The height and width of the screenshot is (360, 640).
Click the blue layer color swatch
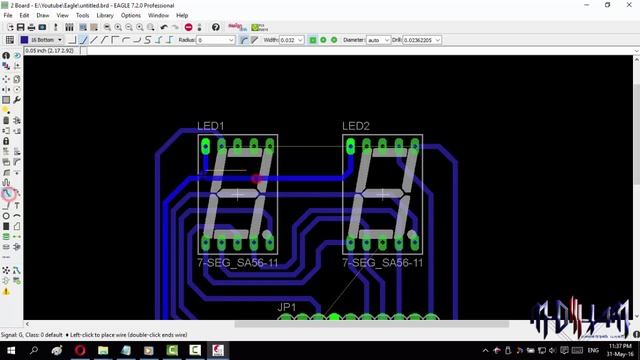[24, 40]
